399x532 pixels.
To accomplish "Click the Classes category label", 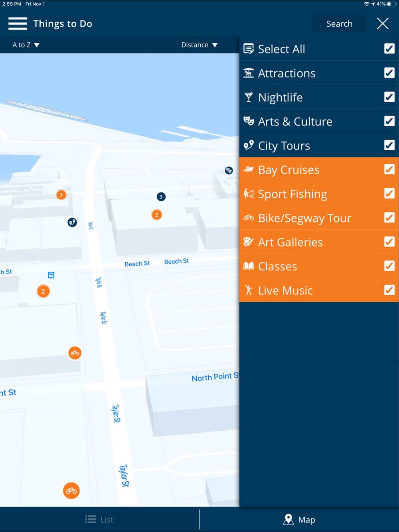I will click(x=277, y=266).
